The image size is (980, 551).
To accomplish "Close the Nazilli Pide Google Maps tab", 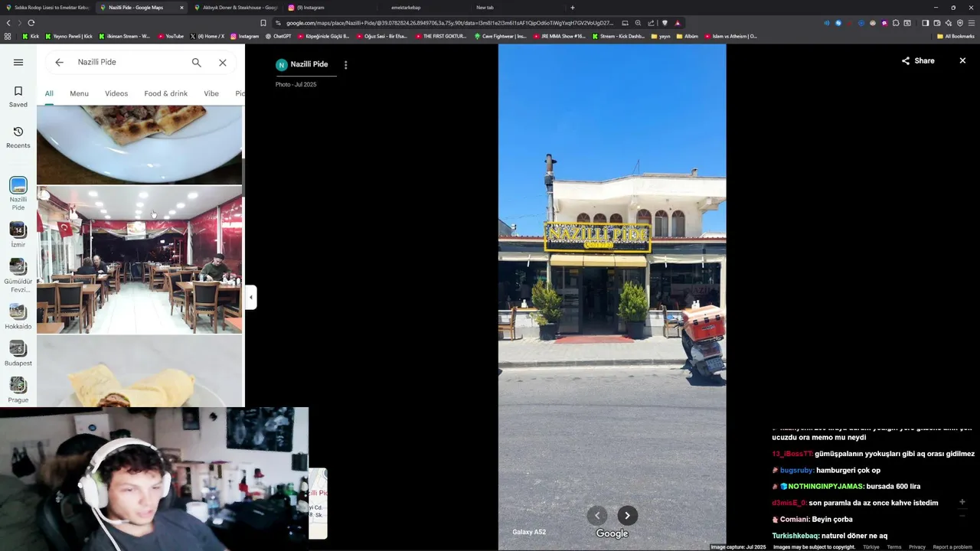I will point(181,8).
